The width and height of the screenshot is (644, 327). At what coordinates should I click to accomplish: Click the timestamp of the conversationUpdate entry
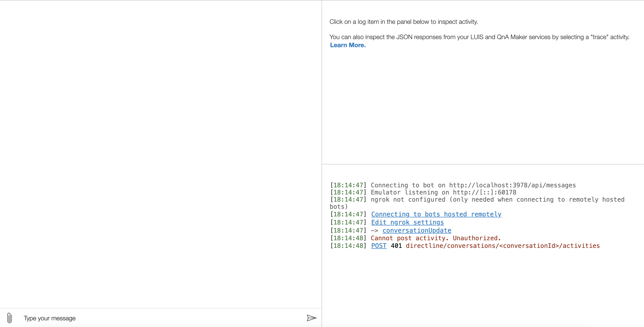(x=348, y=230)
